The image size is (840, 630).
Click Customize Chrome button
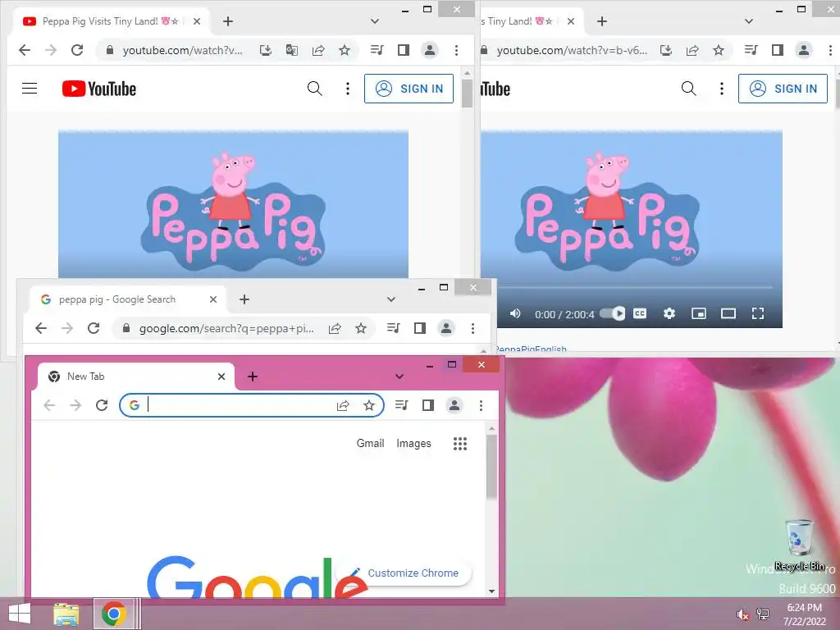pos(405,573)
